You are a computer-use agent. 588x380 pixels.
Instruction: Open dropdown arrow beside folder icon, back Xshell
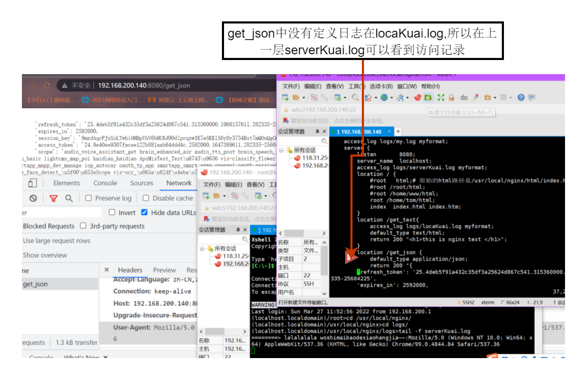(x=224, y=196)
